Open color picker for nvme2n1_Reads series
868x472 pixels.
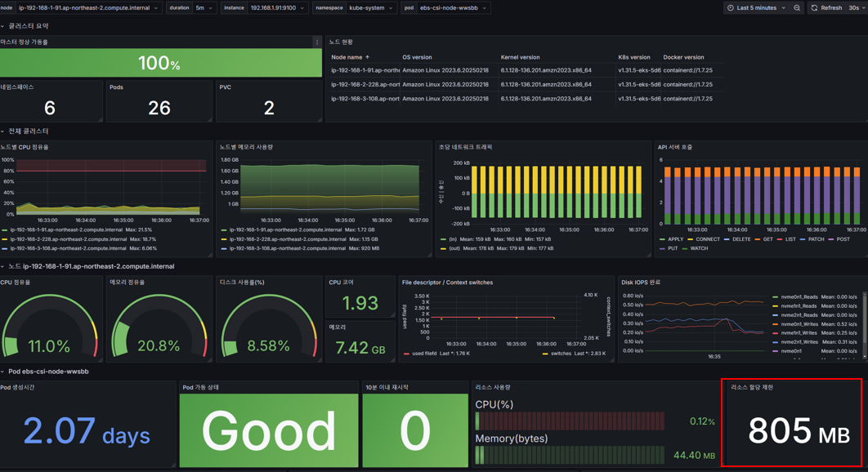tap(776, 315)
